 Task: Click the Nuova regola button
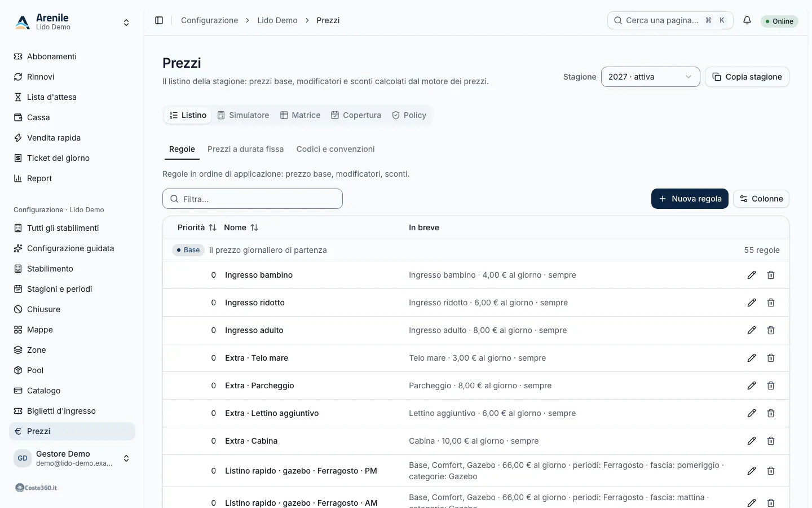(x=690, y=199)
